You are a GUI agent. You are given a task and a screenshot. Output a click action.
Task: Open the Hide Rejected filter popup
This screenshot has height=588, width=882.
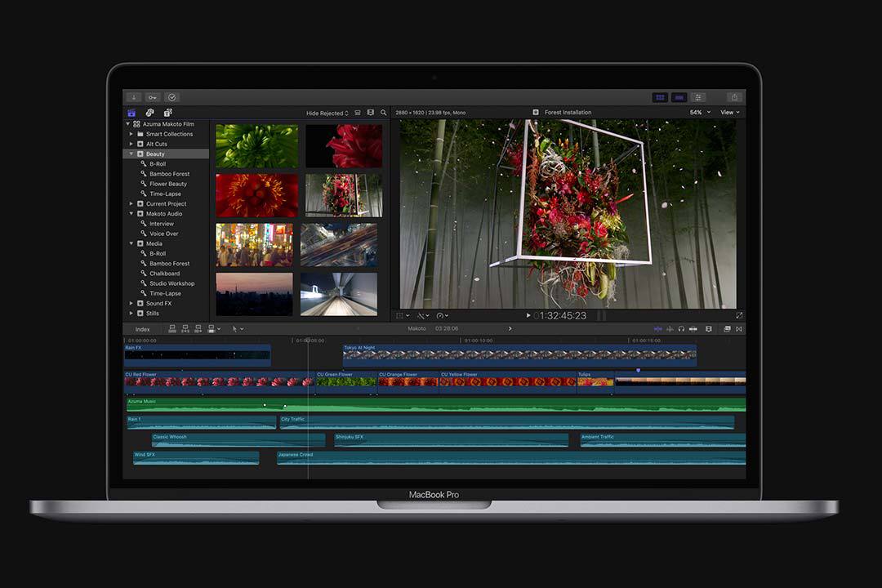[327, 113]
